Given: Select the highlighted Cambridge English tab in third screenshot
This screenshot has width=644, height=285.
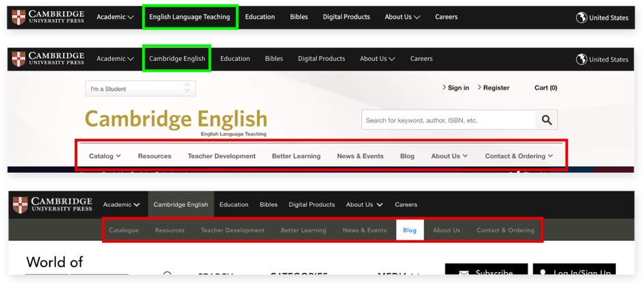Looking at the screenshot, I should pyautogui.click(x=181, y=204).
